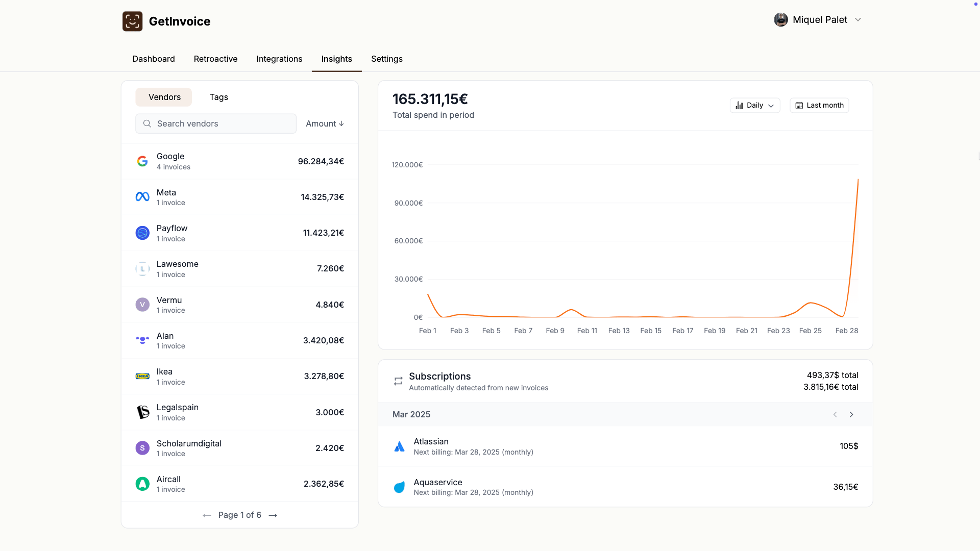Focus the Search vendors field

click(x=216, y=123)
